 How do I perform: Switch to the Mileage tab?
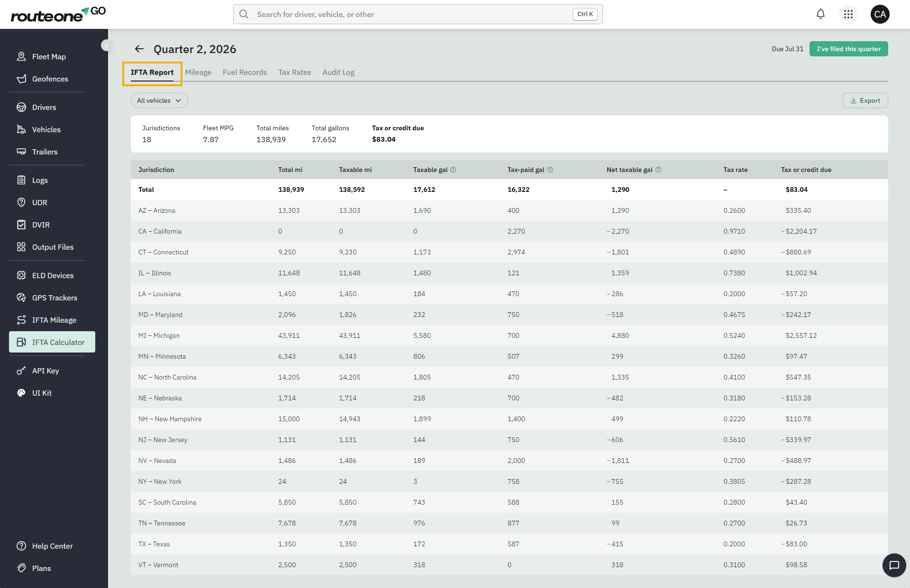tap(198, 72)
